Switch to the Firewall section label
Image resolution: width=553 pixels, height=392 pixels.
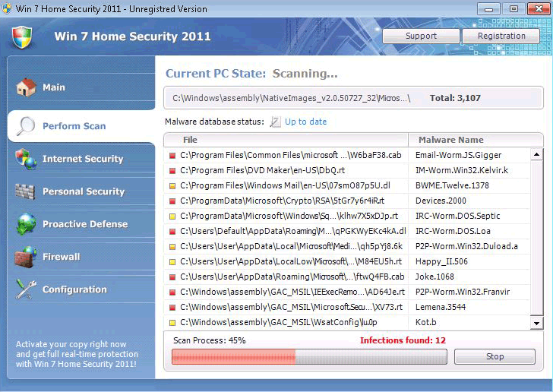point(61,257)
